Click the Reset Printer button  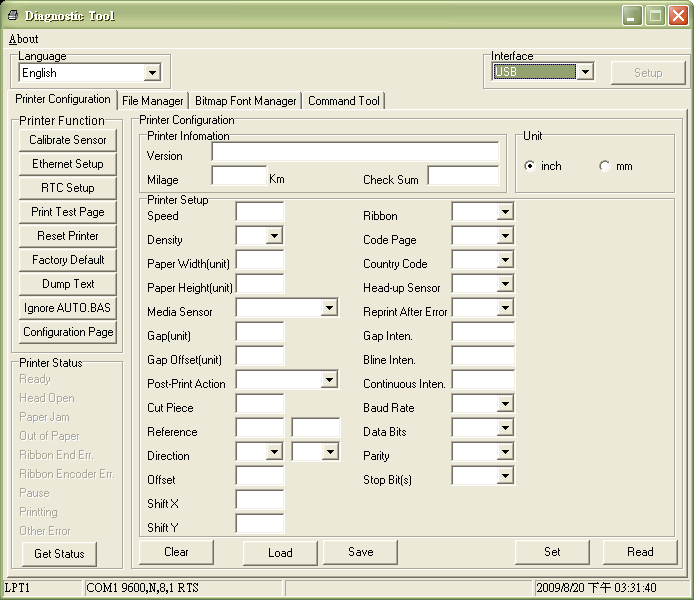[68, 236]
